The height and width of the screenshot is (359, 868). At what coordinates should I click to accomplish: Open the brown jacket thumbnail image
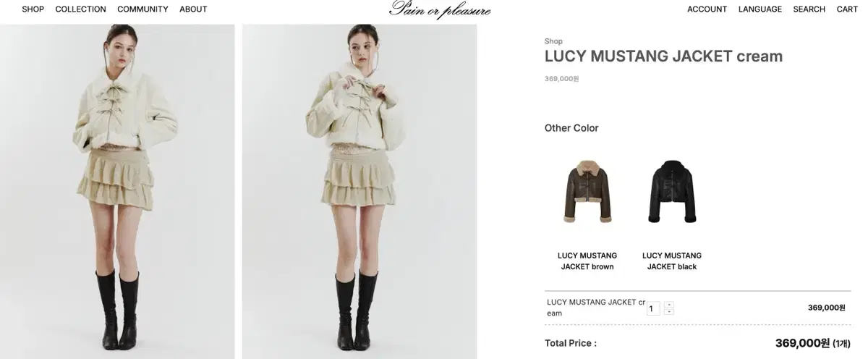587,190
